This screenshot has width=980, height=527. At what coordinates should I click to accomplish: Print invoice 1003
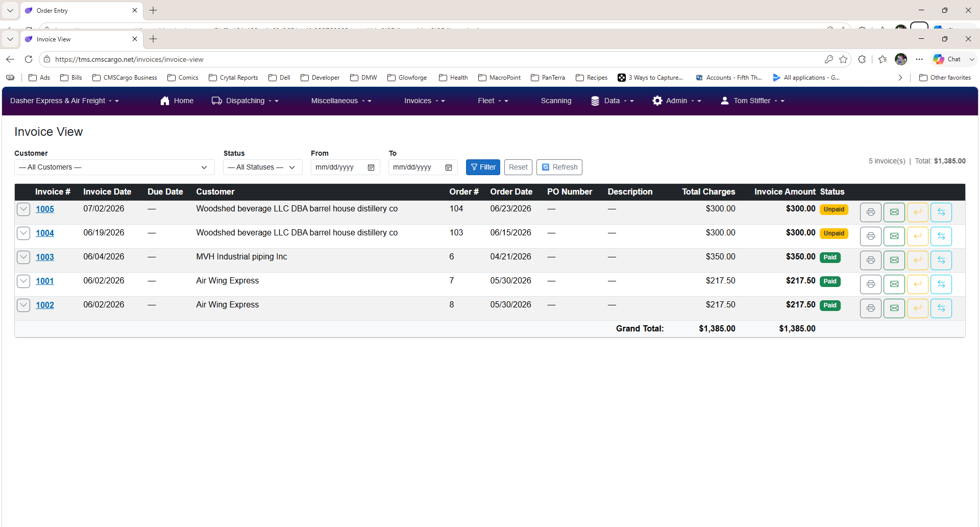click(x=871, y=260)
